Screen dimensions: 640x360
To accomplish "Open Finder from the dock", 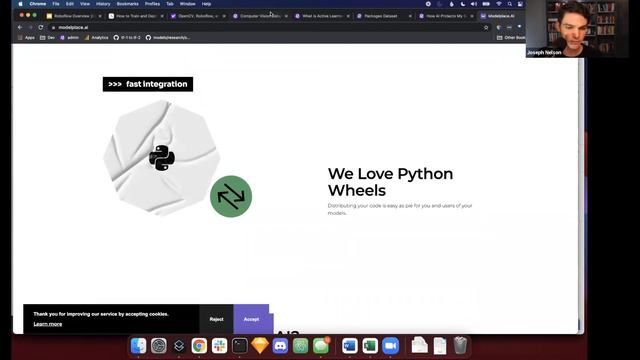I will pyautogui.click(x=138, y=346).
